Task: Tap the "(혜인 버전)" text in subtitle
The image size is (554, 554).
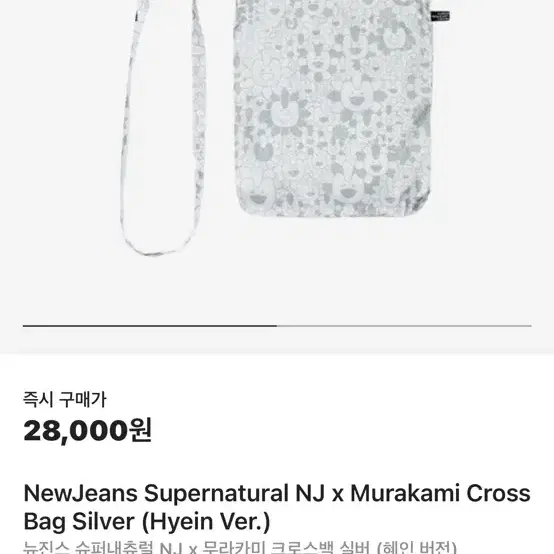Action: (417, 547)
